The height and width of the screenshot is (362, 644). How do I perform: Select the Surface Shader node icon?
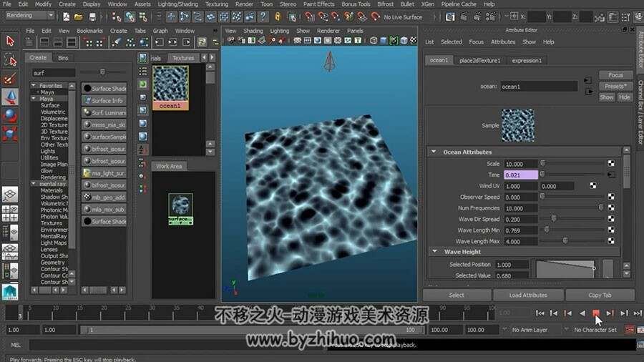tap(87, 88)
